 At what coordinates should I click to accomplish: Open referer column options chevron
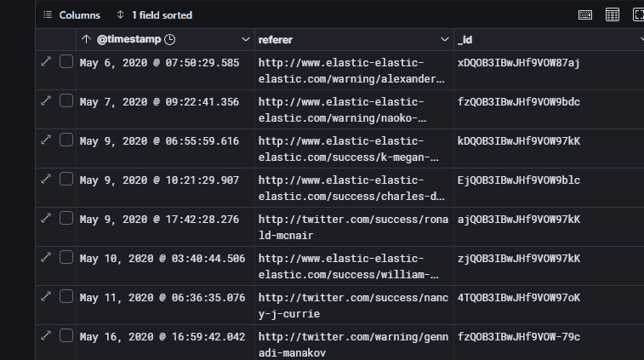[444, 39]
